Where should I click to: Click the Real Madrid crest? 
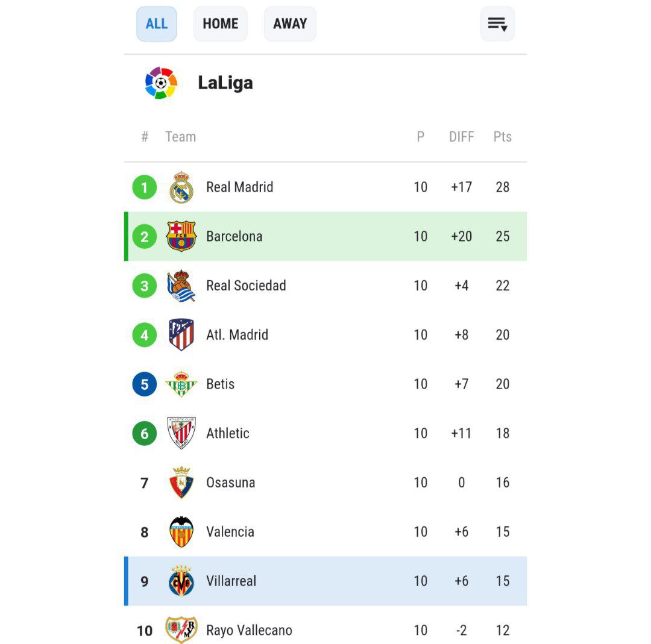181,187
